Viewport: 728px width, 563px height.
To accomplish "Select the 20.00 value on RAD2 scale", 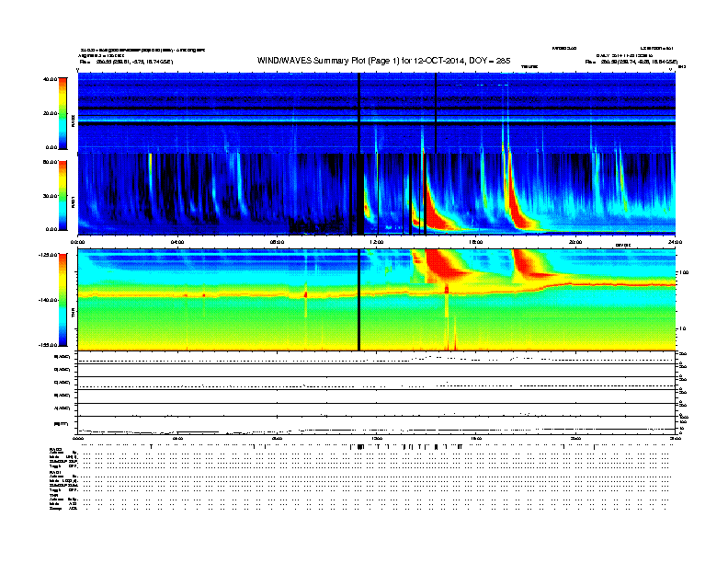I will [50, 113].
